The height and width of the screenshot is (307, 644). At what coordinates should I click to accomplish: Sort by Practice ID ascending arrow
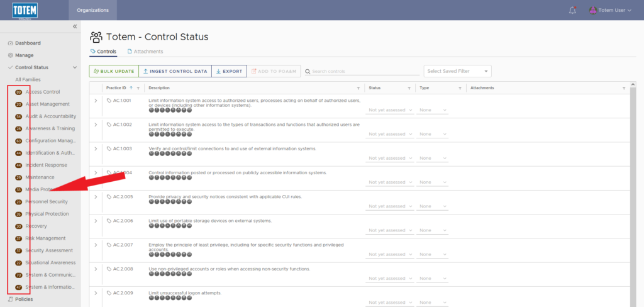(x=131, y=87)
